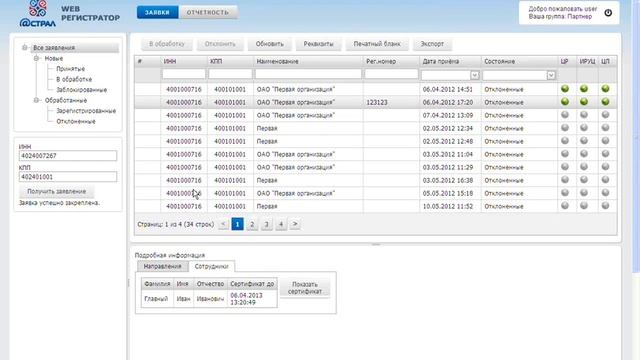Image resolution: width=640 pixels, height=360 pixels.
Task: Click current page 1 button
Action: pos(238,224)
